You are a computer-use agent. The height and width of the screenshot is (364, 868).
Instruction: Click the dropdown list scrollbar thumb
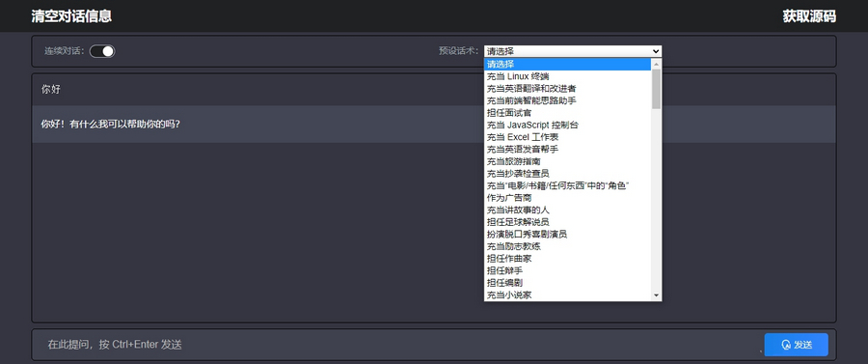coord(657,89)
